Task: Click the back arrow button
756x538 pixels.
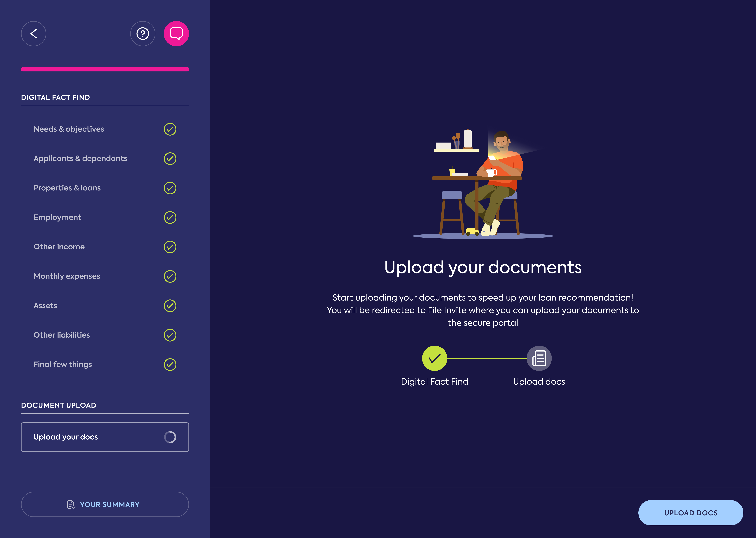Action: tap(33, 33)
